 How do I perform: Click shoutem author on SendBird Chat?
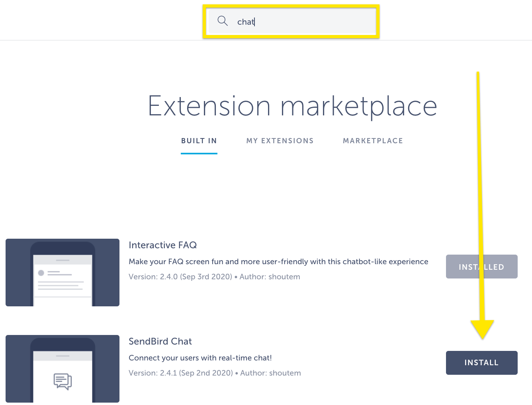coord(285,373)
